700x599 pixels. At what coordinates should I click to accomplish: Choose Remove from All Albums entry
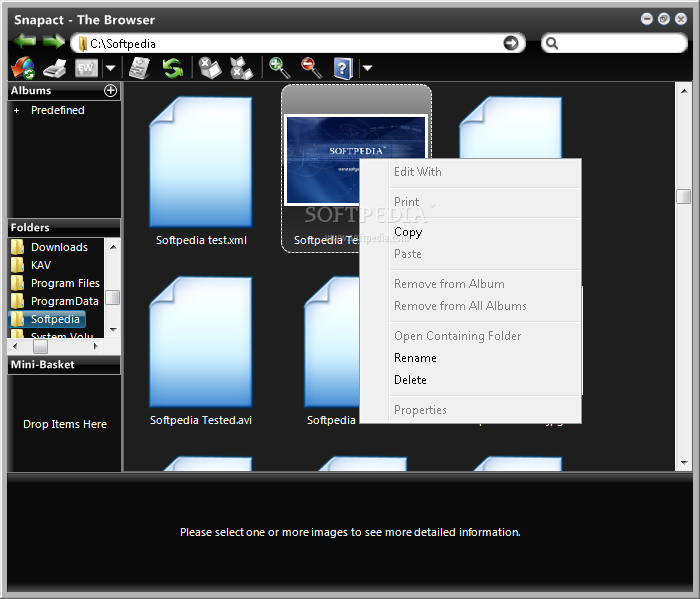(471, 306)
